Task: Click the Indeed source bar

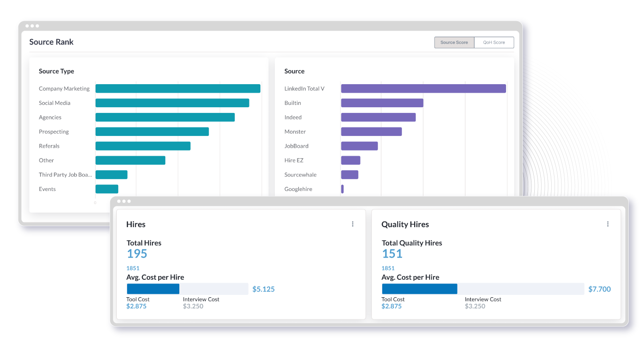Action: pyautogui.click(x=378, y=117)
